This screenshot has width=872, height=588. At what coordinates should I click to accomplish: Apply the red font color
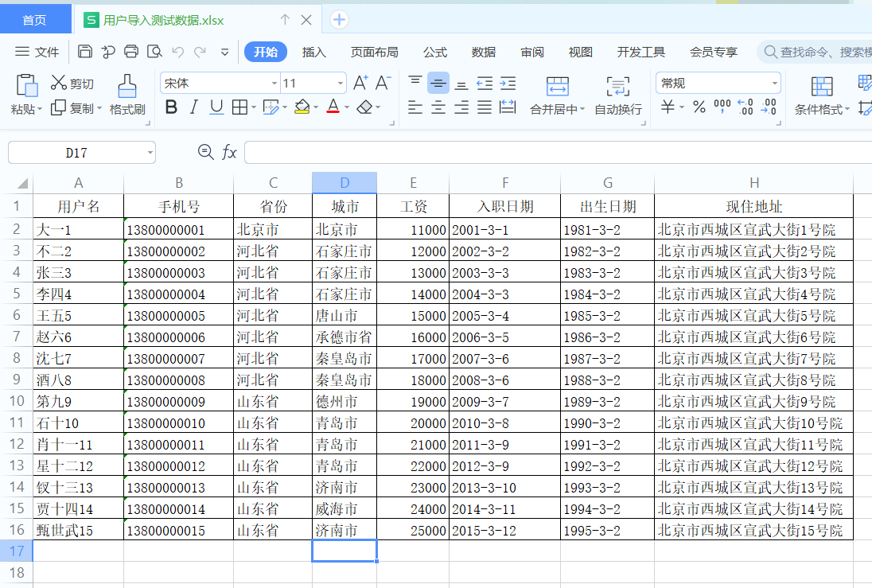click(333, 107)
